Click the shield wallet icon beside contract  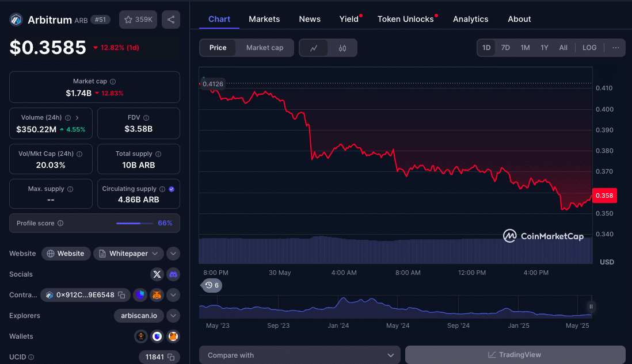pos(140,295)
